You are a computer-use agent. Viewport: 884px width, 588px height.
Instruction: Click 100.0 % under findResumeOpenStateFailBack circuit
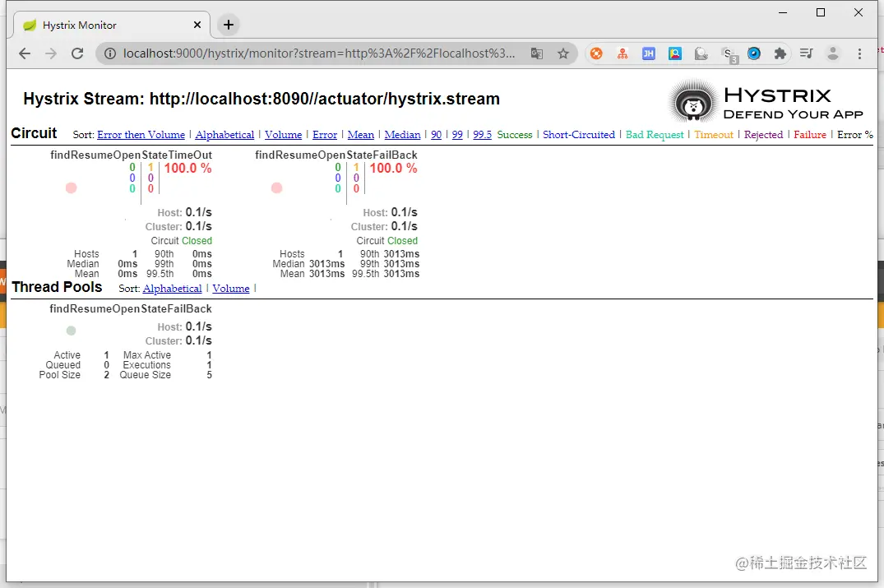(394, 168)
